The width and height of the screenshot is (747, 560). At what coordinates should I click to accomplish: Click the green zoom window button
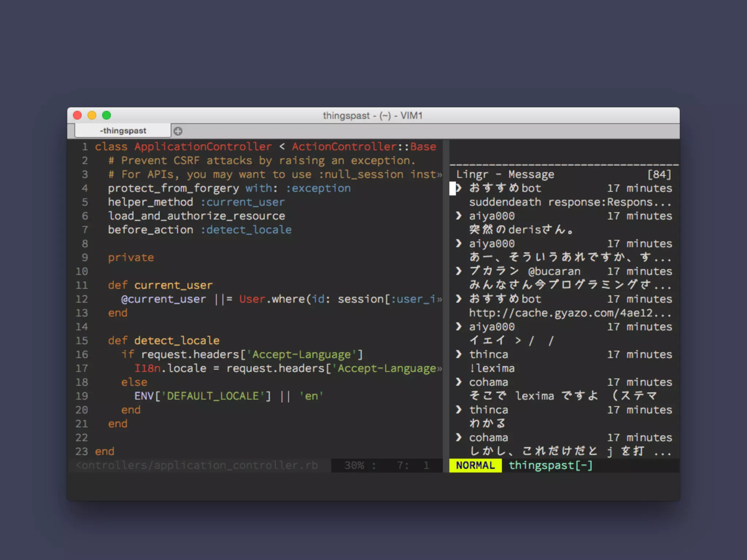pos(107,116)
